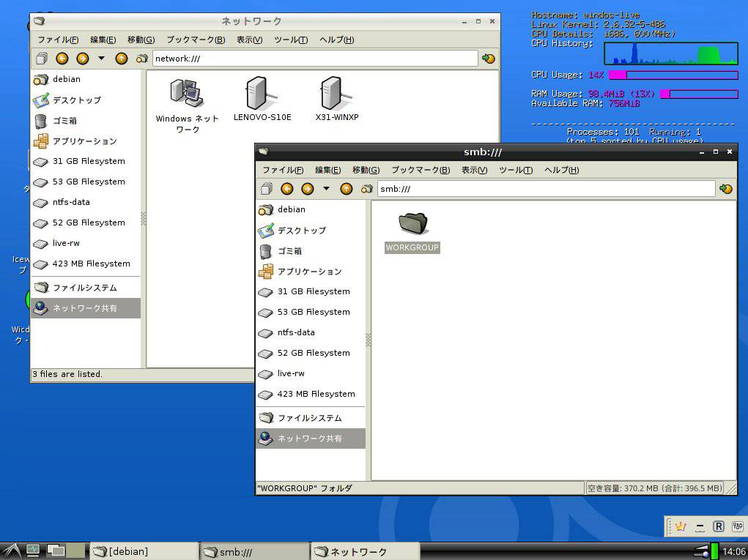
Task: Open 31 GB Filesystem in smb:/// sidebar
Action: click(311, 291)
